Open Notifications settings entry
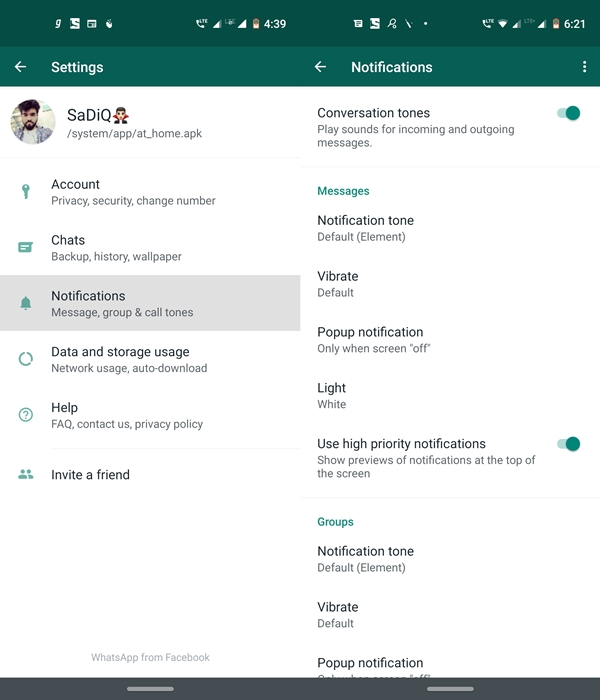The image size is (600, 700). (x=150, y=303)
